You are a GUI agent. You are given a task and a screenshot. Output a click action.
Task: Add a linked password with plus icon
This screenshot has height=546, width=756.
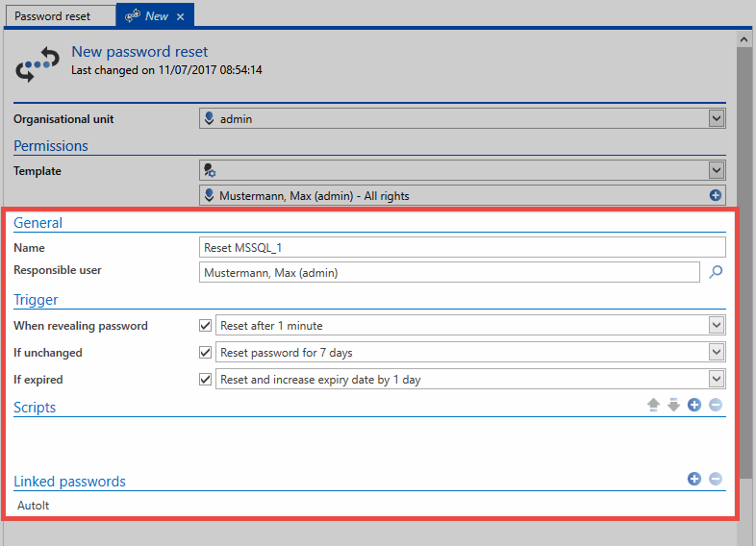(694, 479)
